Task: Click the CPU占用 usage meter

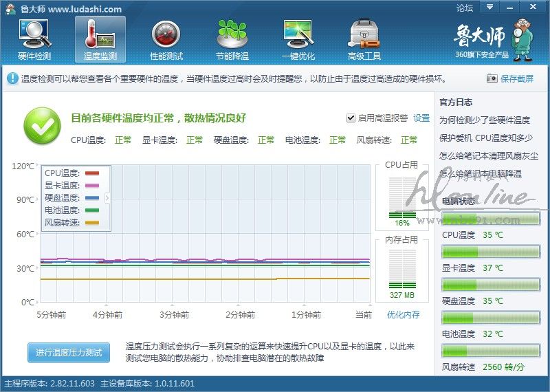Action: click(x=401, y=199)
